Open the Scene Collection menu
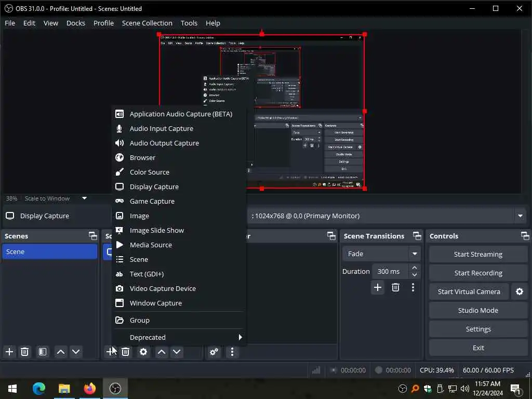Viewport: 532px width, 399px height. point(147,23)
